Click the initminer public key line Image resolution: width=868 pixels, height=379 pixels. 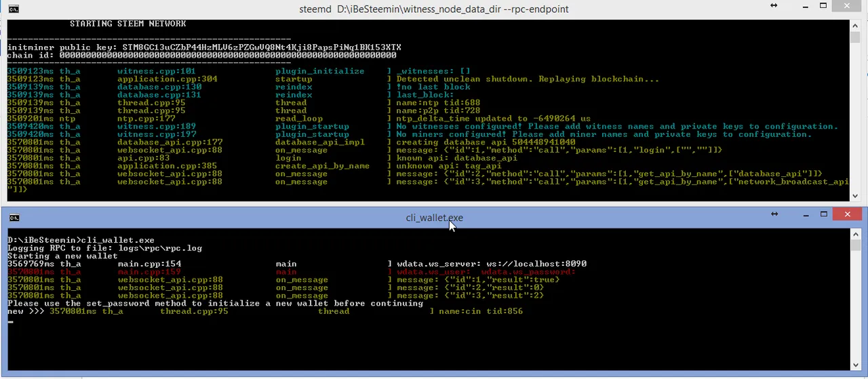204,47
